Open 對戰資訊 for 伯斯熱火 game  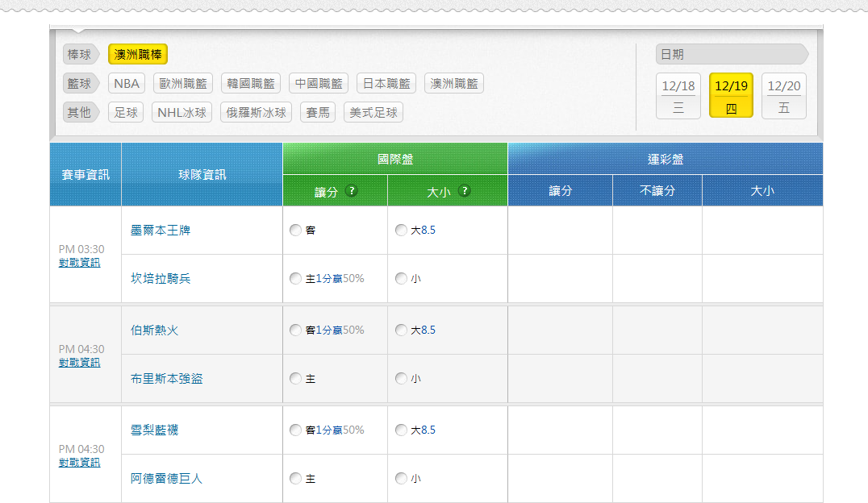79,363
